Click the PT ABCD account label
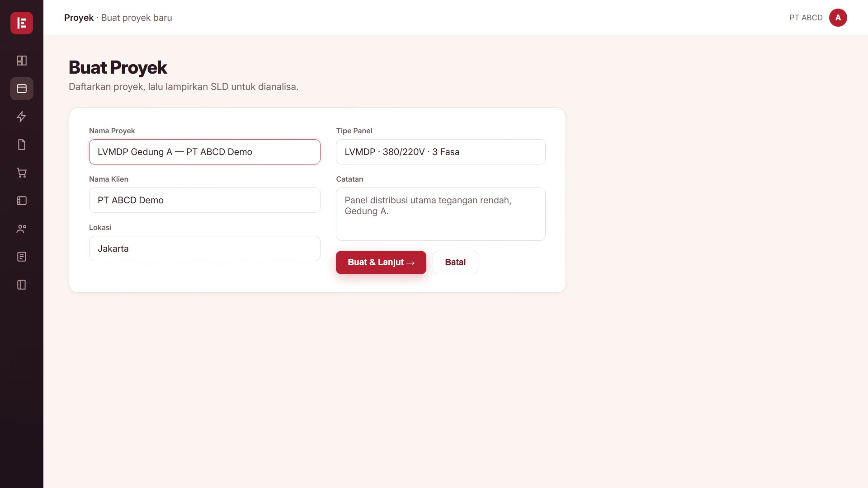 click(806, 18)
